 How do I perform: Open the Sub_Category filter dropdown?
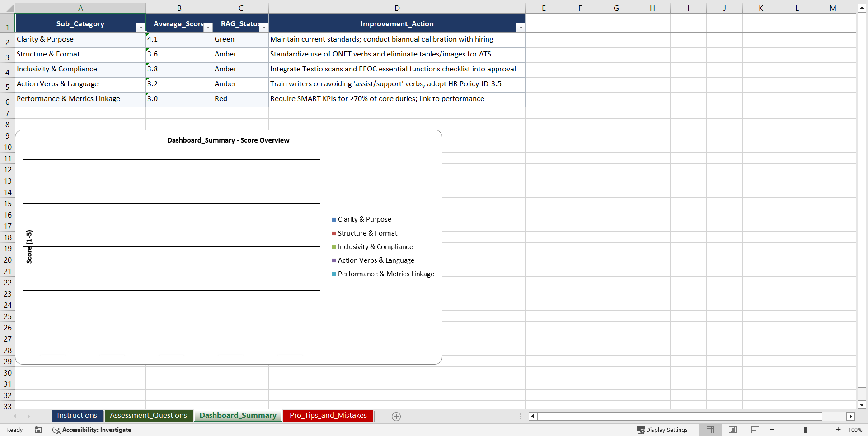pos(141,27)
